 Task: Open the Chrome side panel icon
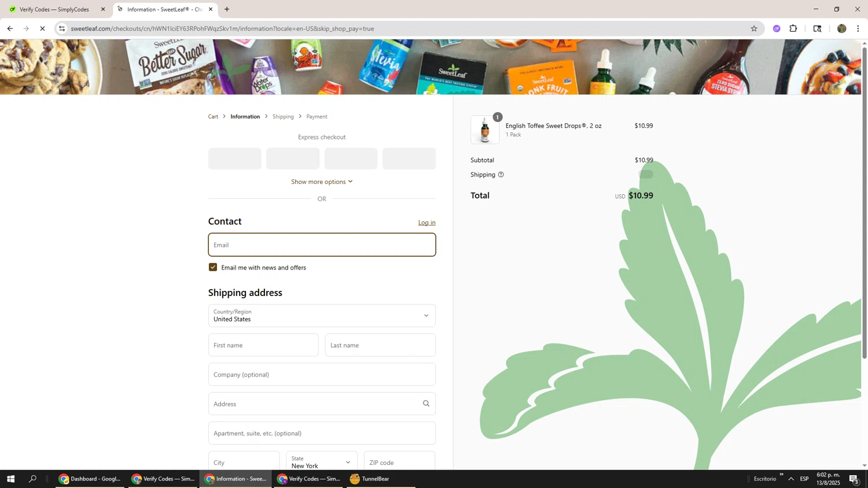pos(817,28)
